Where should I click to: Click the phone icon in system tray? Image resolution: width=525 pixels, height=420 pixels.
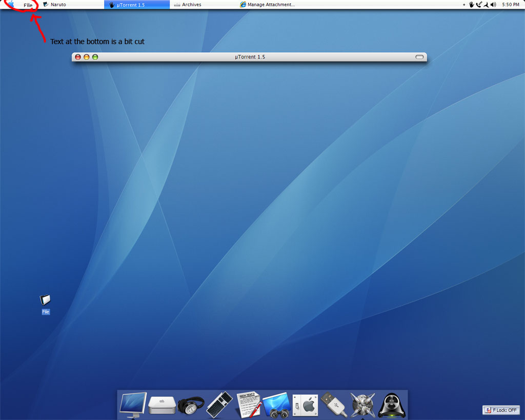[x=479, y=5]
